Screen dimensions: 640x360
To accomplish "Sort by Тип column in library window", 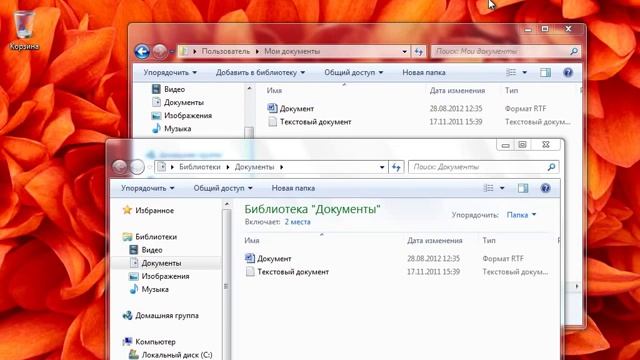I will [489, 240].
